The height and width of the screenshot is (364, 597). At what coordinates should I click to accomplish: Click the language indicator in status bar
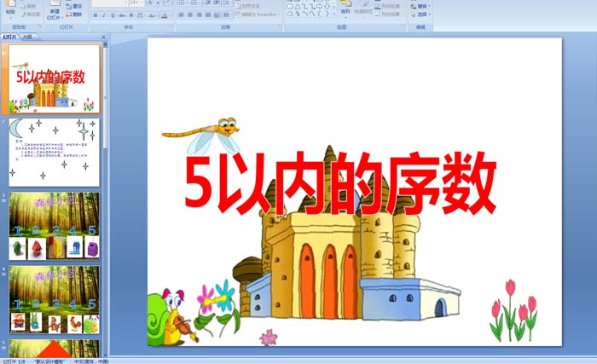(92, 361)
